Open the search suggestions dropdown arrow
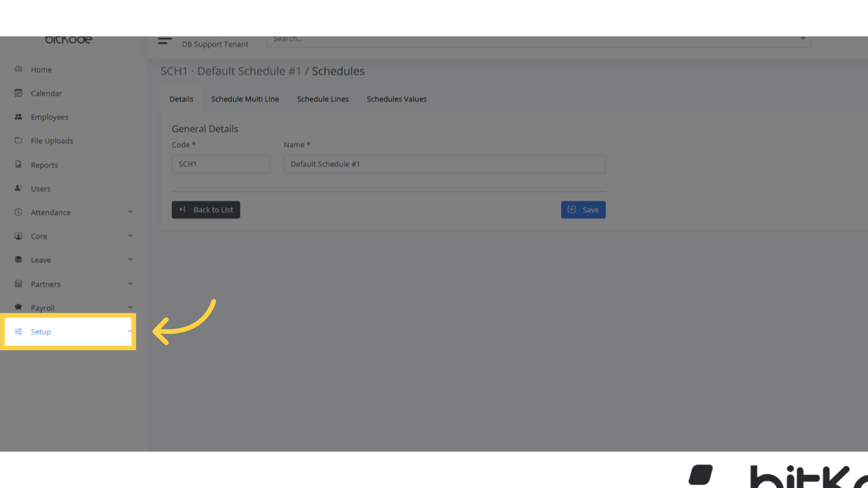 coord(803,39)
